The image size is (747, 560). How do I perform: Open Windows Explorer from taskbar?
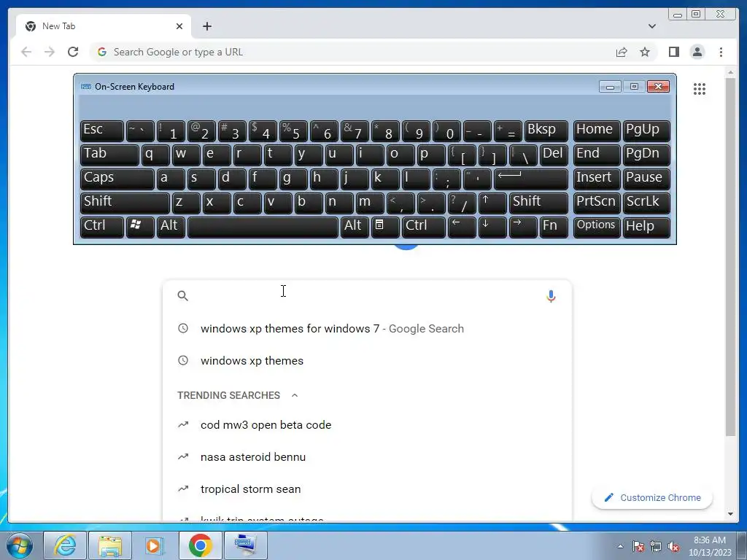click(x=110, y=545)
